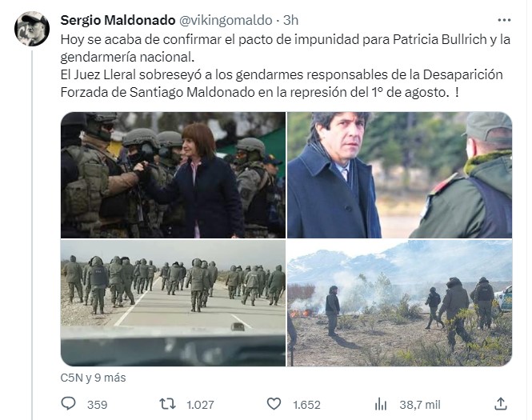Open the three-dot more options menu
Viewport: 532px width, 420px height.
point(504,20)
